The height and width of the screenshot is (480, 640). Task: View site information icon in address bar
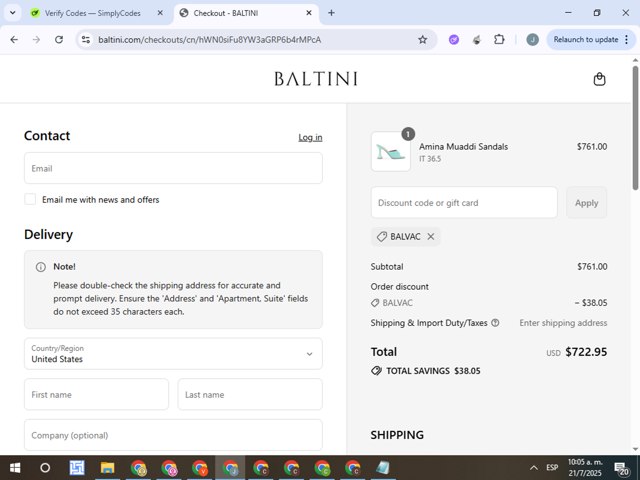(86, 40)
